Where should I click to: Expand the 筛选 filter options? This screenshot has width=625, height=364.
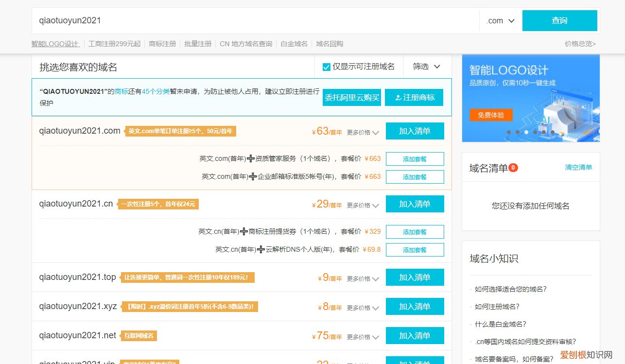(x=426, y=67)
